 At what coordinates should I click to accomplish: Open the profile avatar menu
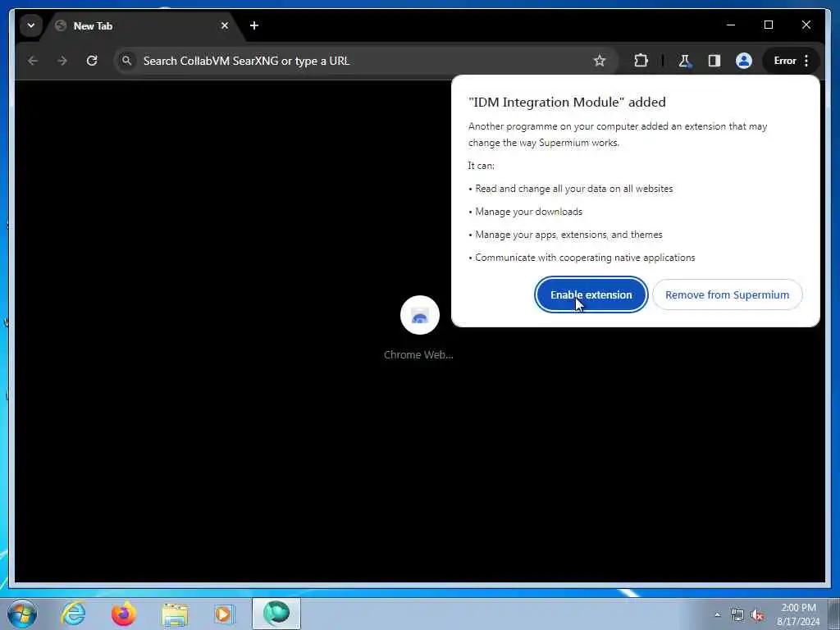[743, 61]
